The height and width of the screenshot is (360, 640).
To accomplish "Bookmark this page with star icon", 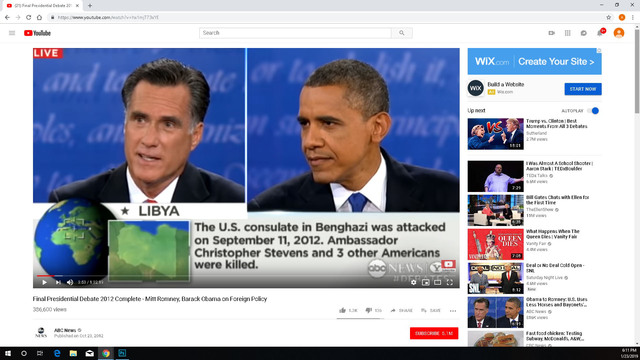I will click(x=609, y=18).
